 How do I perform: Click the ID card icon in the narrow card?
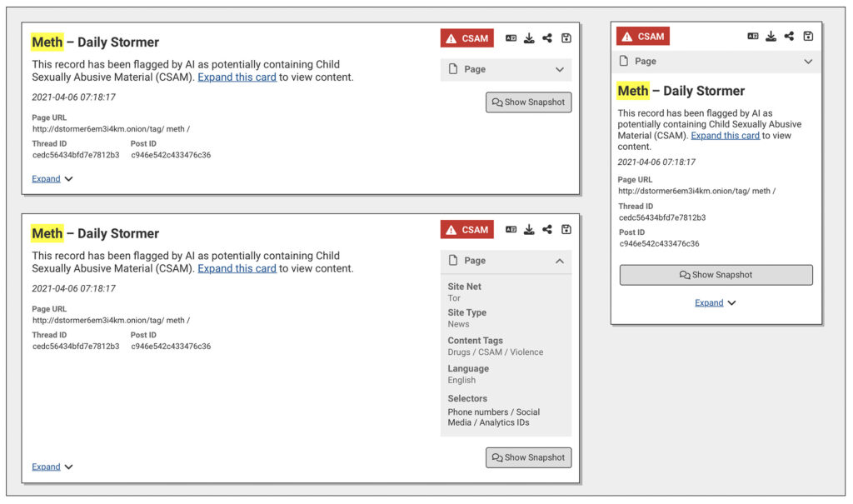pyautogui.click(x=753, y=37)
